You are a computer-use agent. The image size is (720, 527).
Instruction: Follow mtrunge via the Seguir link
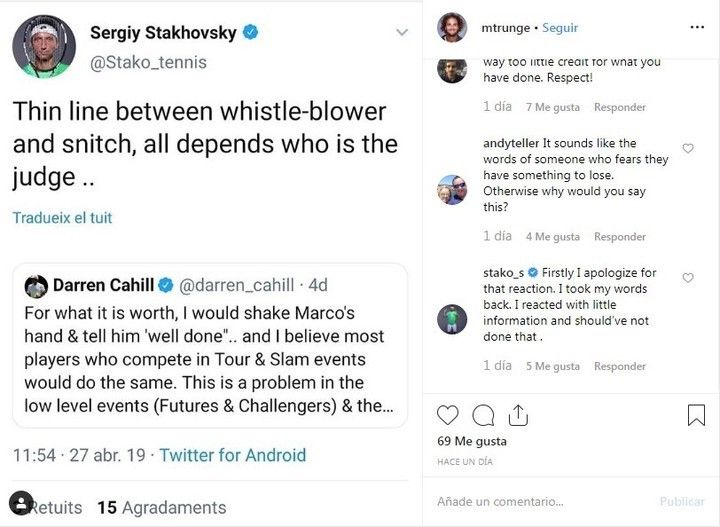tap(560, 28)
